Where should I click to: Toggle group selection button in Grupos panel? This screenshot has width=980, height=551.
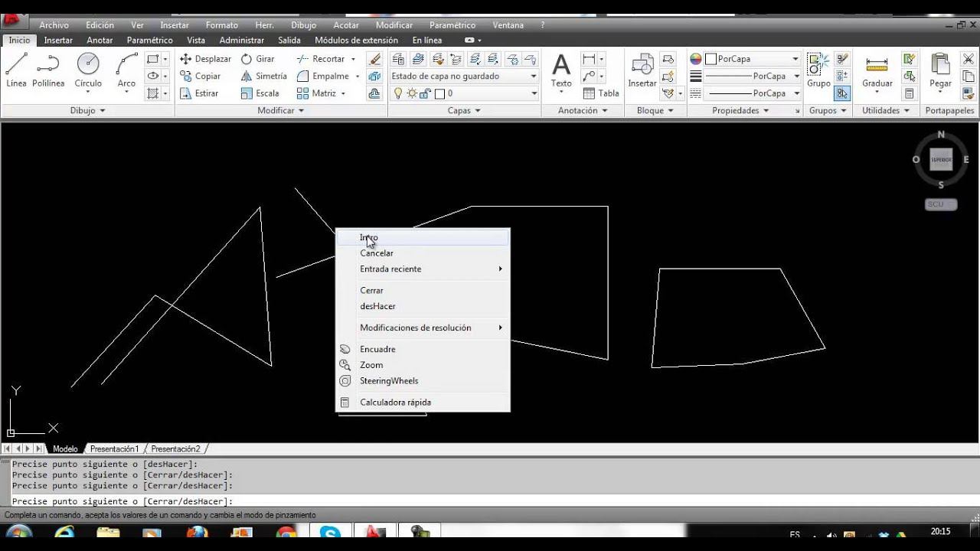842,93
